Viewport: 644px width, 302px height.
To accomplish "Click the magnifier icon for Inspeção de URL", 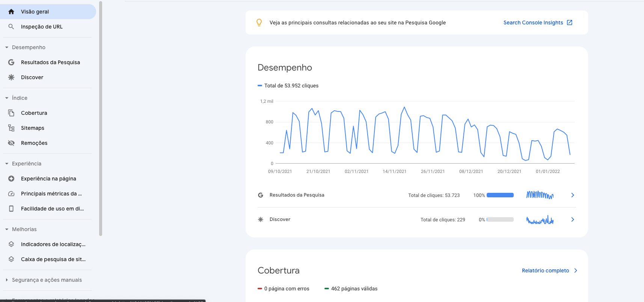I will pyautogui.click(x=11, y=27).
